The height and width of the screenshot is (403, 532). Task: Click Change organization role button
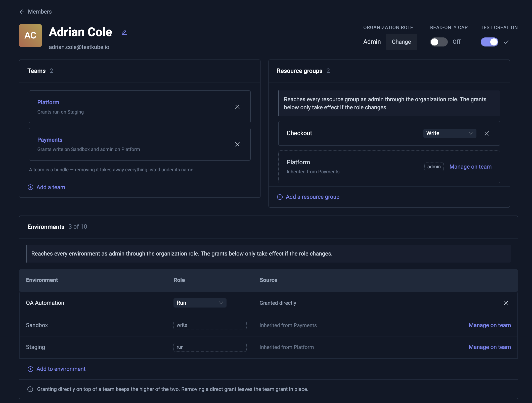click(401, 42)
